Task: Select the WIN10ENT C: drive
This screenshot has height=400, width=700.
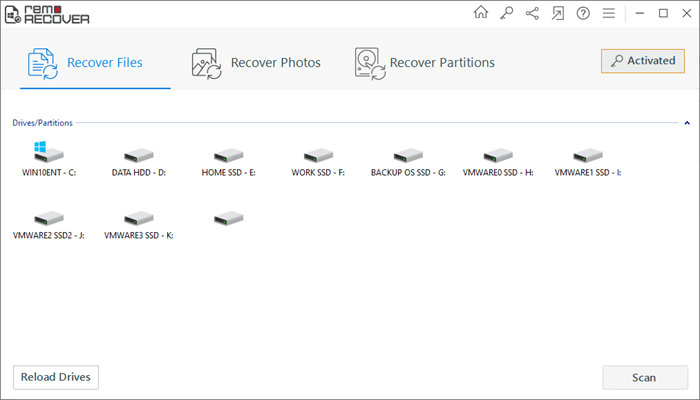Action: [49, 159]
